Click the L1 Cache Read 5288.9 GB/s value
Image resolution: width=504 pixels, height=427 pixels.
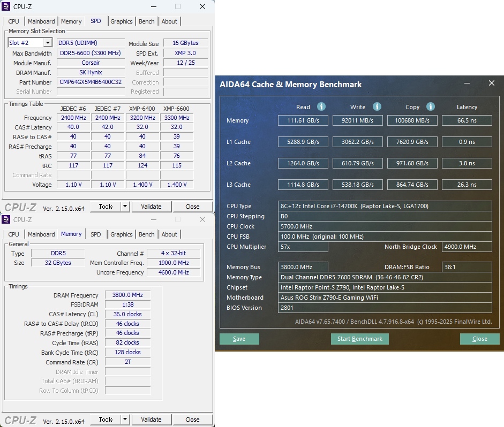(x=303, y=142)
